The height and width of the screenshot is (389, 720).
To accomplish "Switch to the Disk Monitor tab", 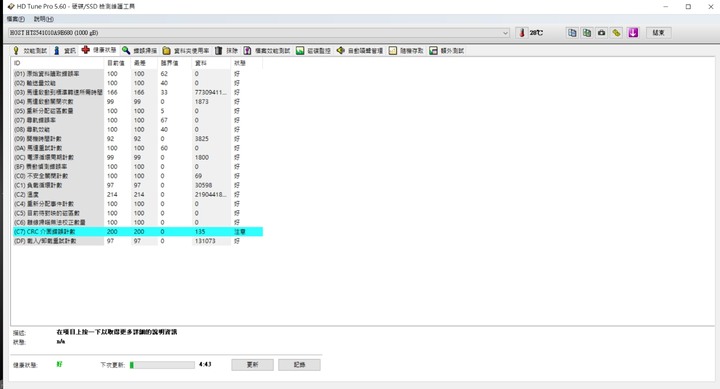I will tap(313, 51).
